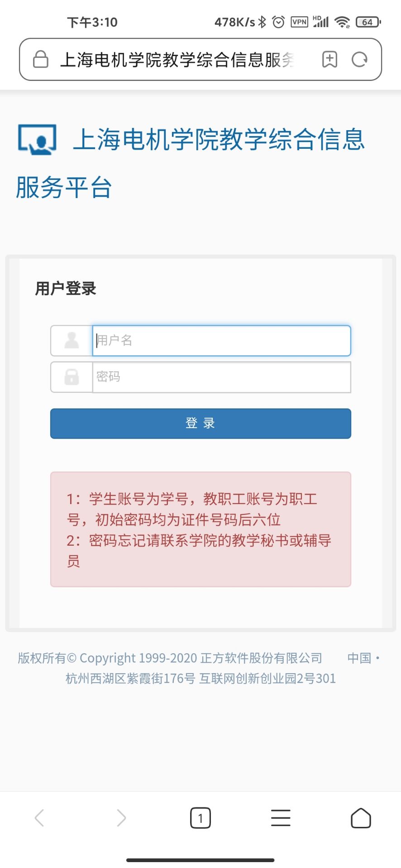Viewport: 401px width, 868px height.
Task: Click the 登录 login button
Action: pos(200,423)
